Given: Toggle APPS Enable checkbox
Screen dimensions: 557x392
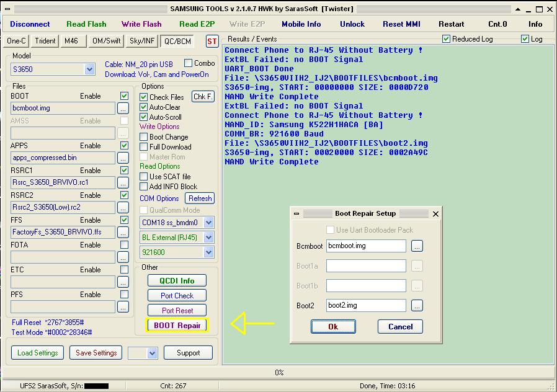Looking at the screenshot, I should (124, 146).
